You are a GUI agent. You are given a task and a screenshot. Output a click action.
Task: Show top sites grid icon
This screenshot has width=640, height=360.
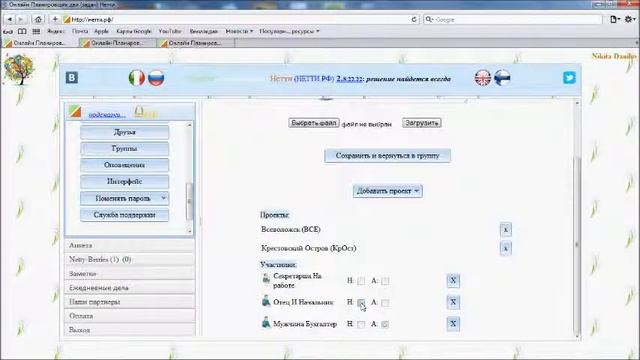point(36,31)
